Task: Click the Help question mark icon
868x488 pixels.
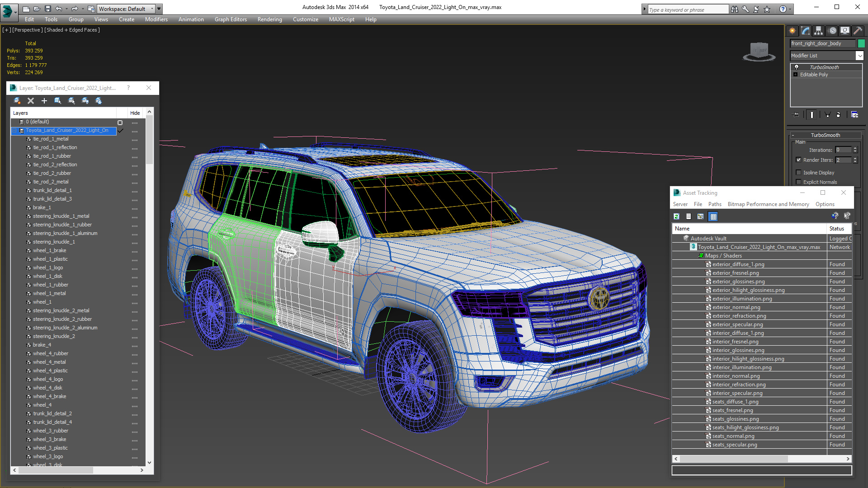Action: [783, 9]
